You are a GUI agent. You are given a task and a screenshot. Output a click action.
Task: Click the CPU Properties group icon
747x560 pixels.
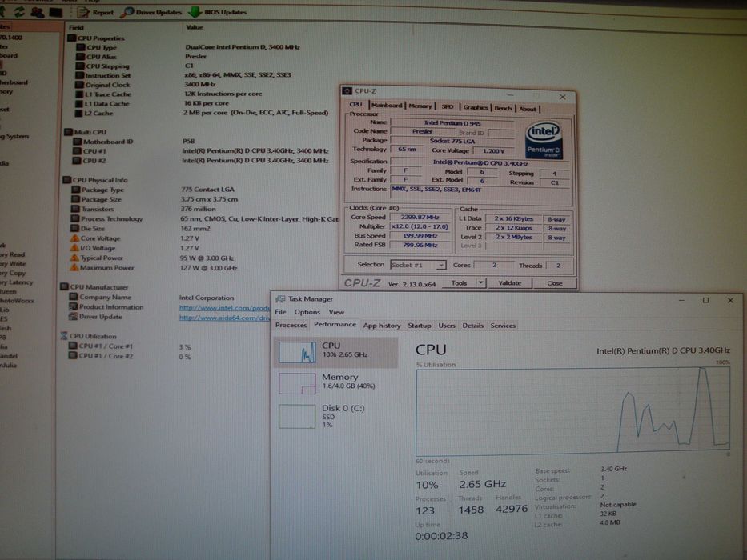tap(72, 38)
